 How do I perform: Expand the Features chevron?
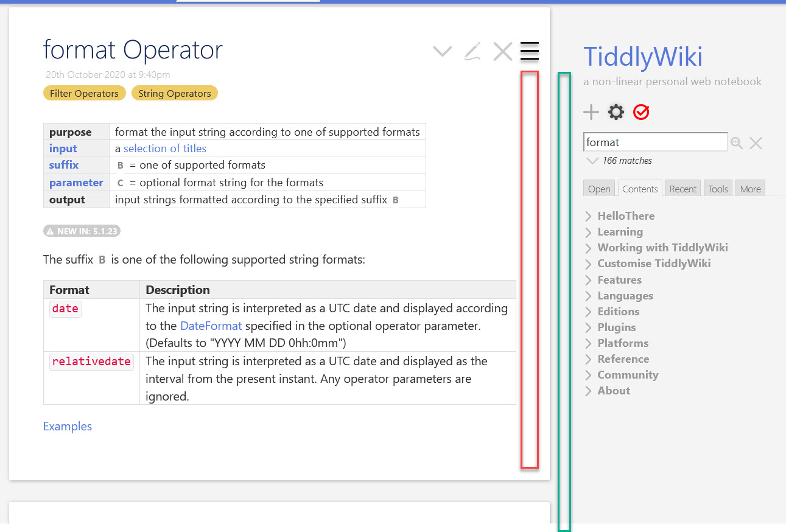(589, 280)
